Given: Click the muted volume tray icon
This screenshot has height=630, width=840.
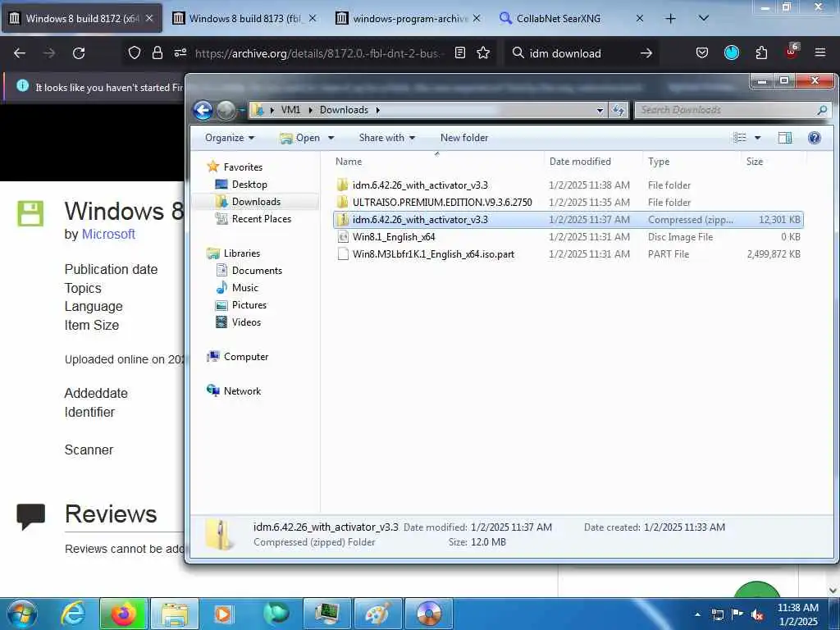Looking at the screenshot, I should point(757,614).
